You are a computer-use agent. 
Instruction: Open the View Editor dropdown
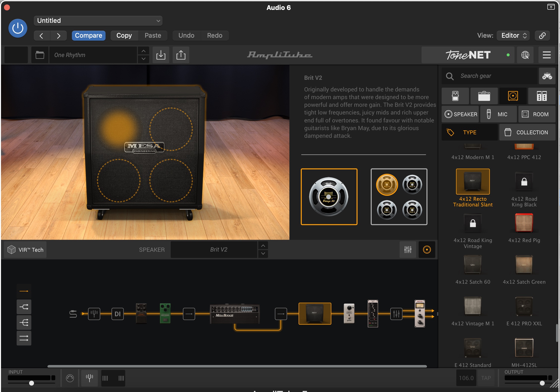tap(513, 36)
